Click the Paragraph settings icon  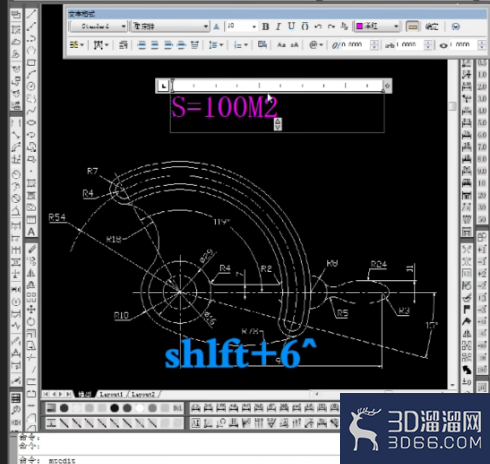[x=123, y=45]
